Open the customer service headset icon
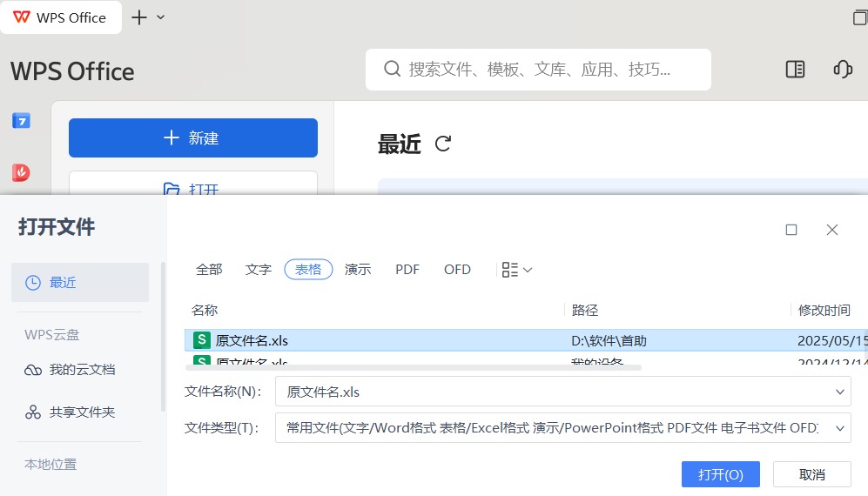Screen dimensions: 868x496 point(843,70)
